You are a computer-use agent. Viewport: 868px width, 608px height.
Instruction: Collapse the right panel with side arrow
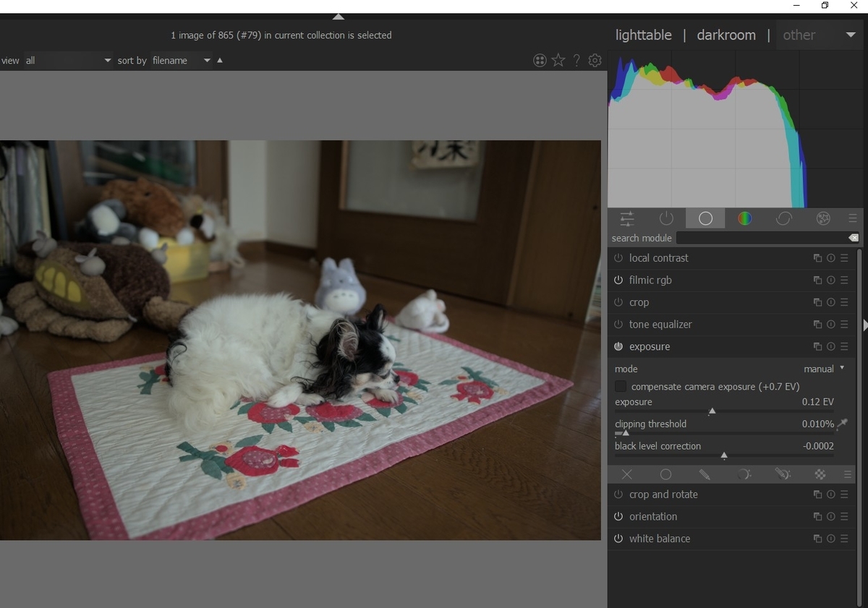pos(865,325)
